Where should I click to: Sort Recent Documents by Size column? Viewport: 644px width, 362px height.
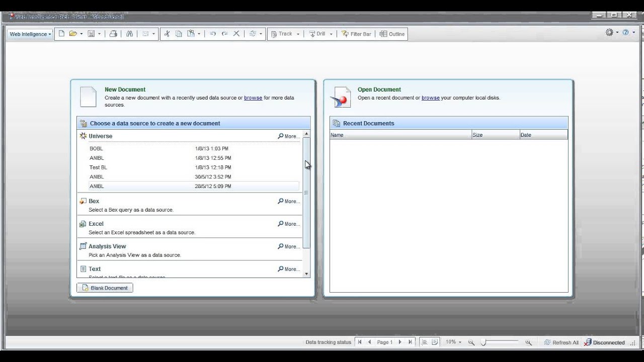point(496,135)
